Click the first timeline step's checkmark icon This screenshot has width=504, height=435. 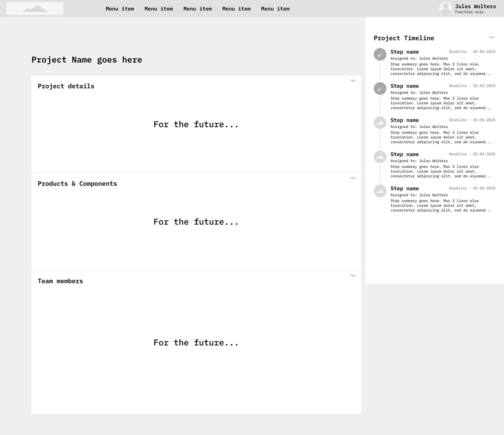coord(380,54)
